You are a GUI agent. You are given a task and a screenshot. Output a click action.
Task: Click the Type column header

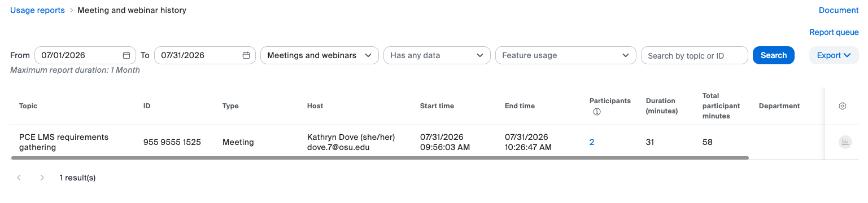[x=230, y=106]
